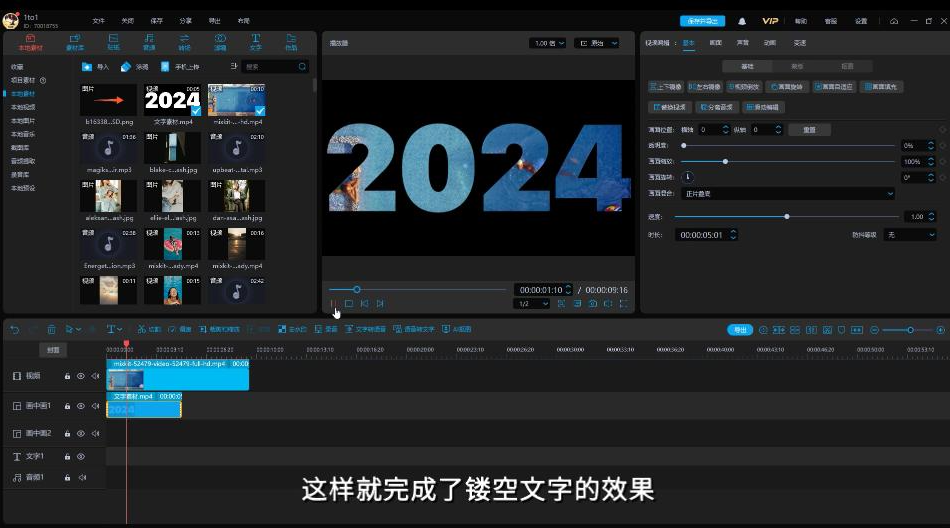Open the Text (T) panel in media toolbar

pos(256,42)
